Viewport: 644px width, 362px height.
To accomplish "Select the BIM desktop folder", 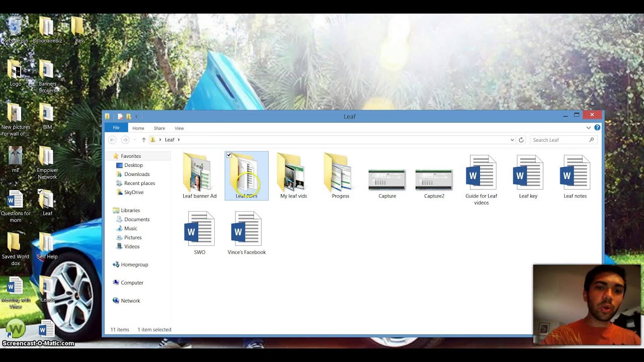I will click(x=47, y=116).
